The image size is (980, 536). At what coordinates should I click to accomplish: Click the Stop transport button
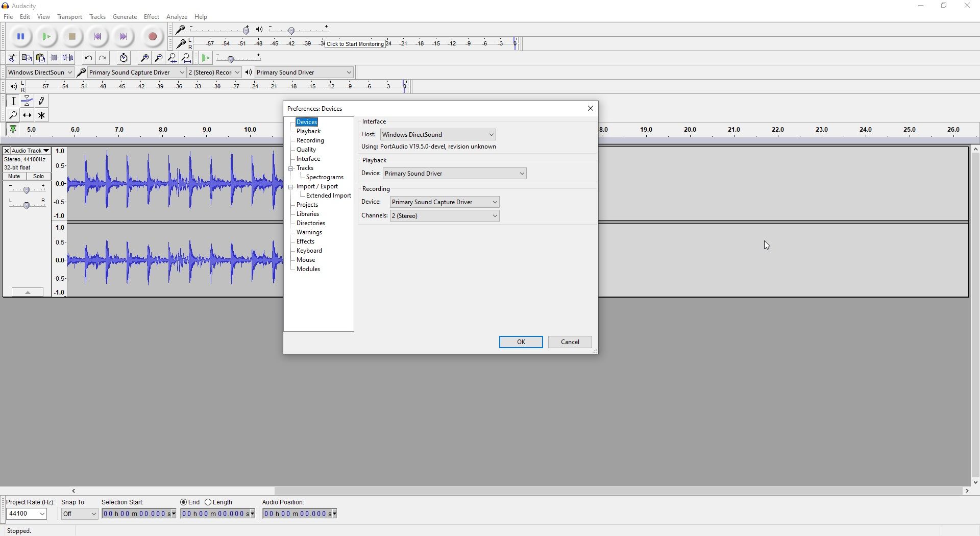72,37
